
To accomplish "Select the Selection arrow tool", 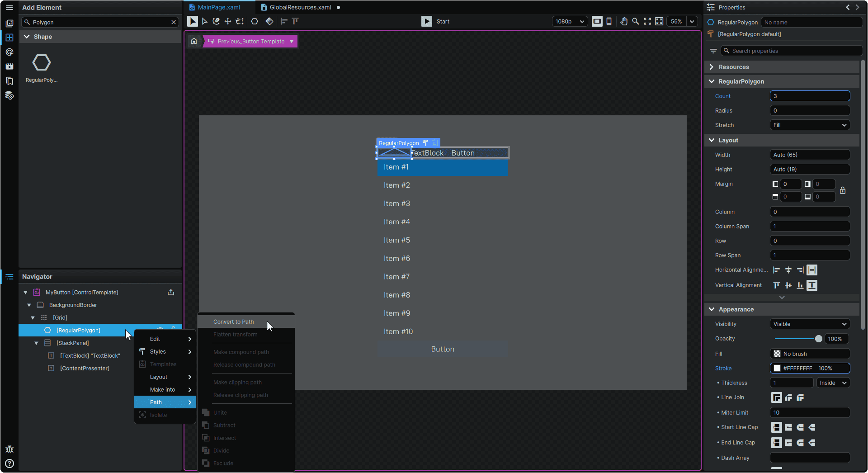I will tap(192, 21).
